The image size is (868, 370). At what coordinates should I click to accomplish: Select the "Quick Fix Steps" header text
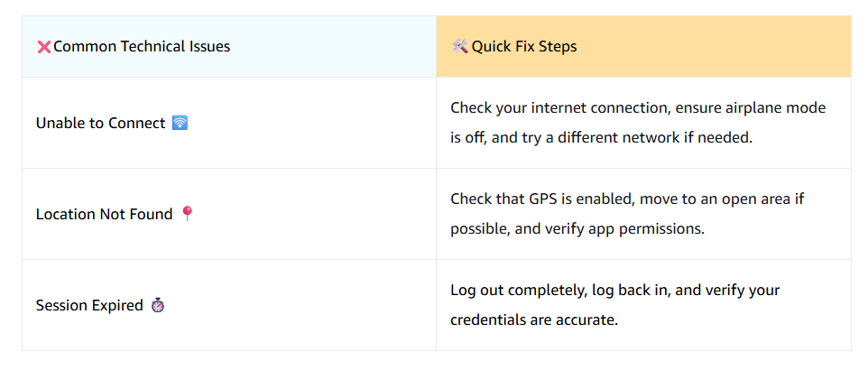[x=524, y=46]
